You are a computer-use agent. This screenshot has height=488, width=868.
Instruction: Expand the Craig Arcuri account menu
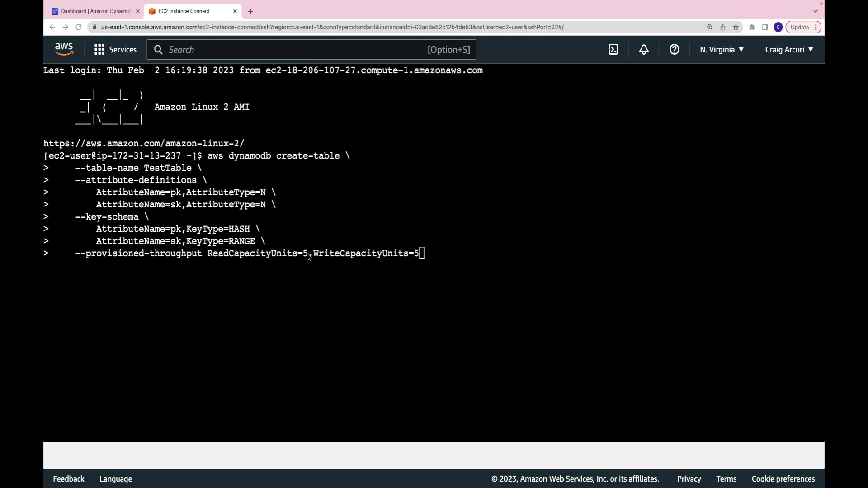789,50
